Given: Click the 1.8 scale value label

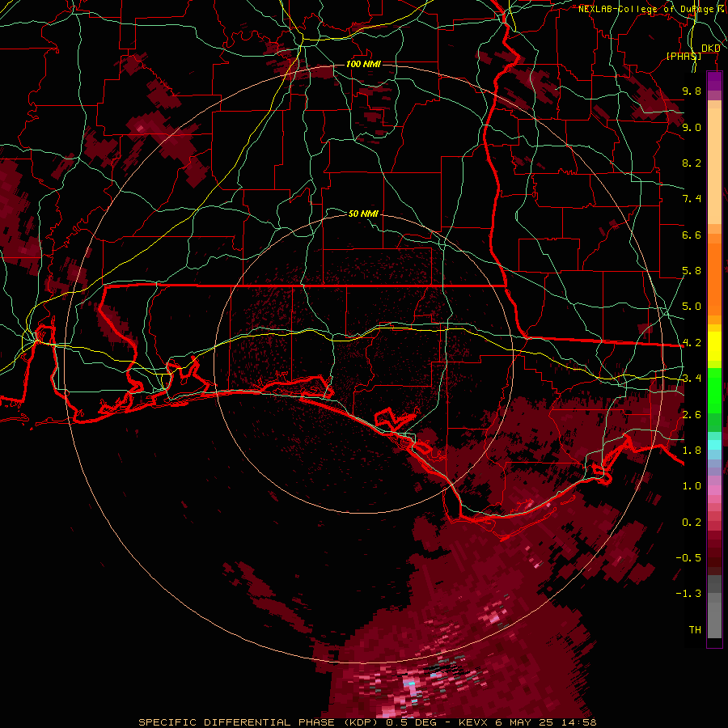Looking at the screenshot, I should click(x=692, y=451).
